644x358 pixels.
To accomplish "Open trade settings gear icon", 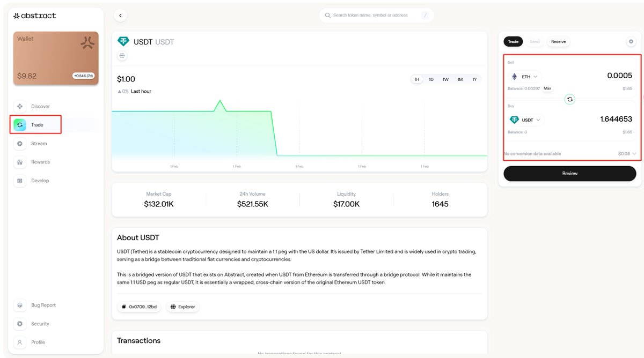I will point(631,41).
